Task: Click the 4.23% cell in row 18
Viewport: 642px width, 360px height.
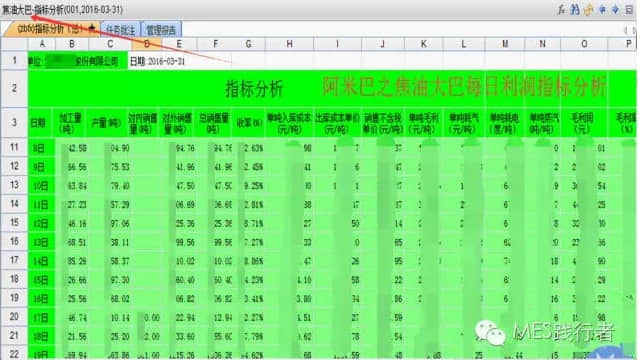Action: tap(249, 280)
